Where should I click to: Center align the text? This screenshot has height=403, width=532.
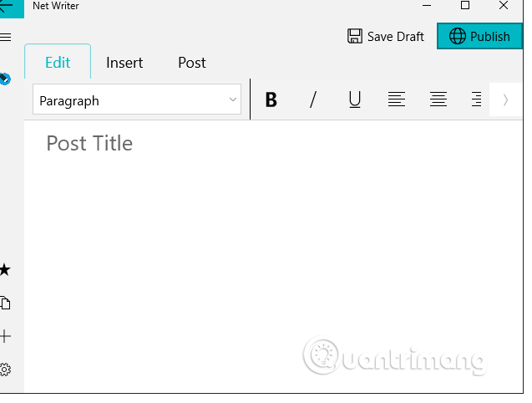(x=438, y=100)
